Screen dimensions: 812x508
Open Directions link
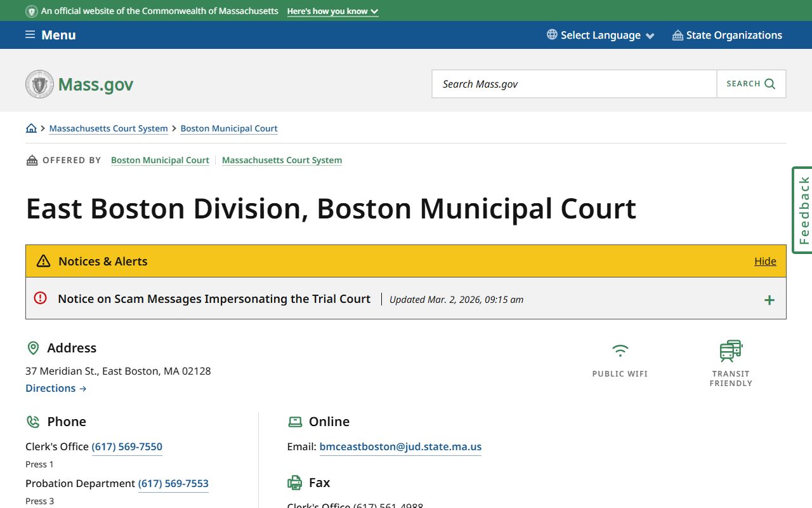(56, 388)
